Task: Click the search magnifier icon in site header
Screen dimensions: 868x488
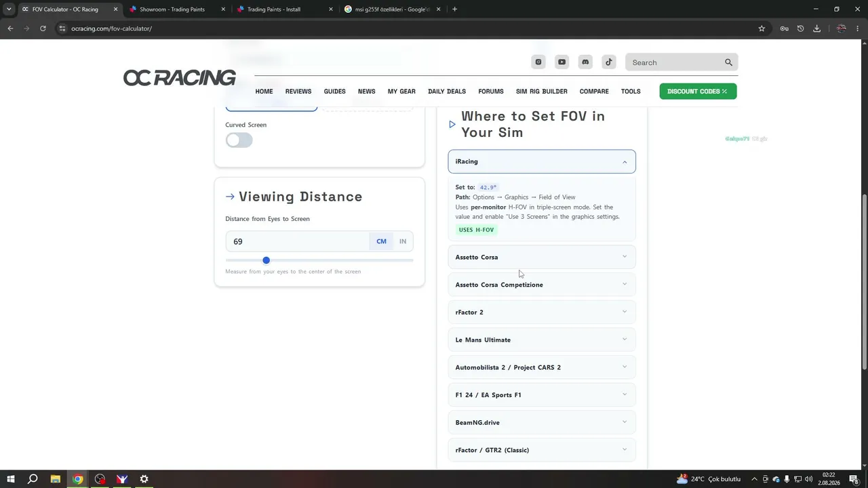Action: tap(728, 62)
